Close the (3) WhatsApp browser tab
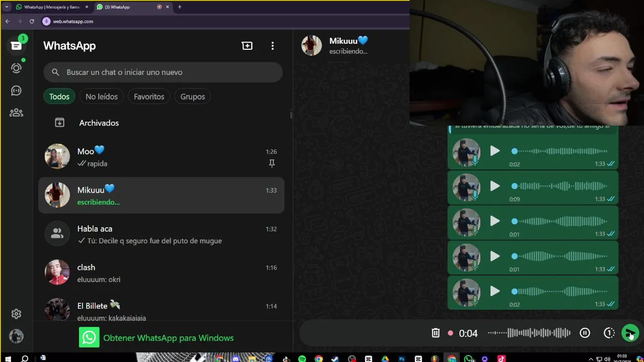 pyautogui.click(x=168, y=7)
